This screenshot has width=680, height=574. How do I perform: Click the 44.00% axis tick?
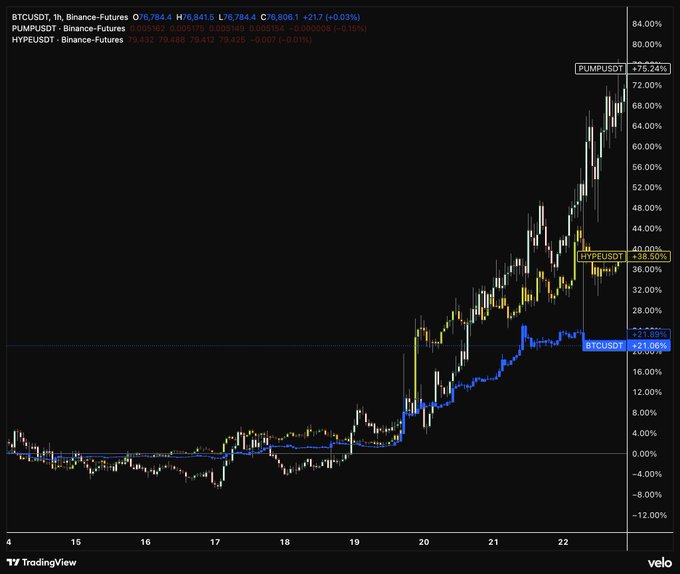647,228
